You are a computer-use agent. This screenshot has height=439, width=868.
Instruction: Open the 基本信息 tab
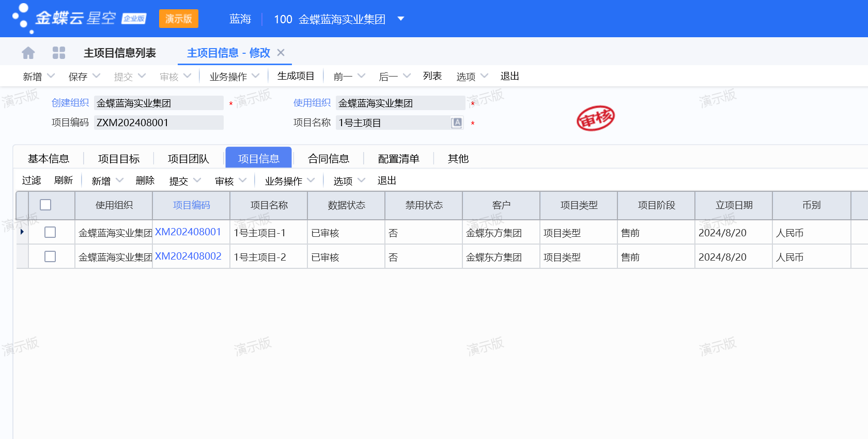click(49, 159)
